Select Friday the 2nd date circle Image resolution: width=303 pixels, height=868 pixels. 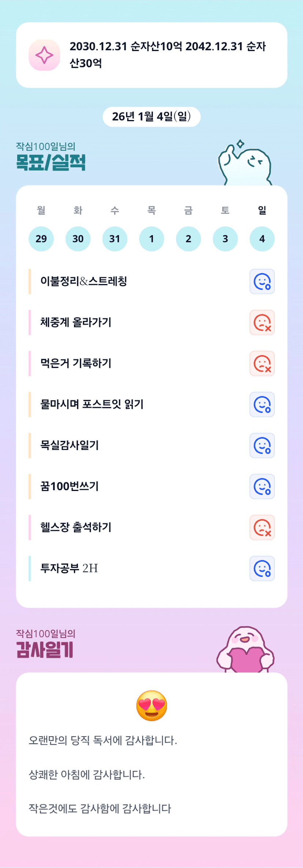tap(188, 239)
